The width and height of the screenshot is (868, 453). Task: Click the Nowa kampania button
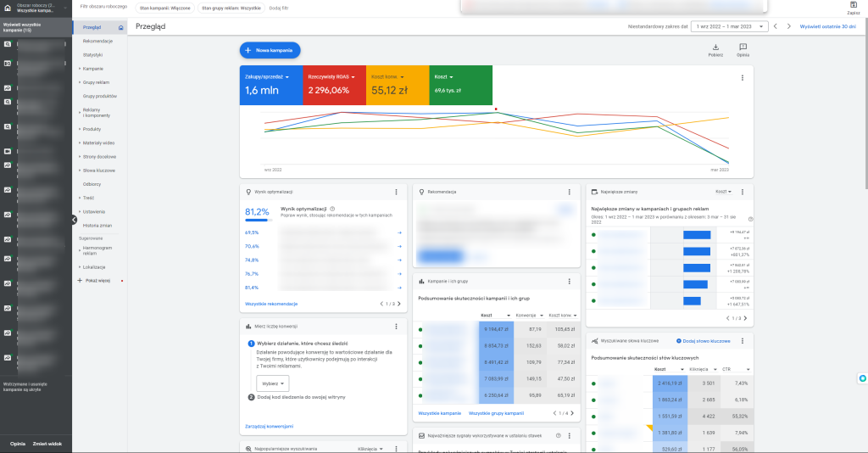tap(270, 50)
